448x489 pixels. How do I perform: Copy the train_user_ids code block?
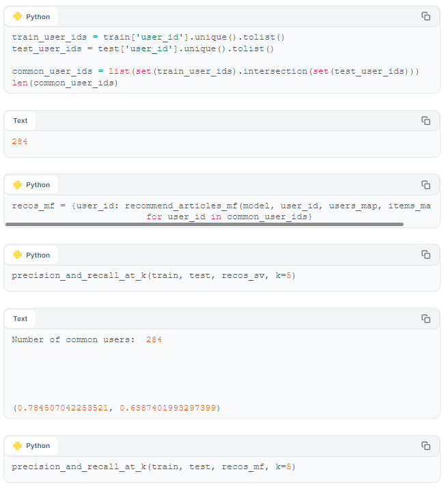tap(425, 16)
